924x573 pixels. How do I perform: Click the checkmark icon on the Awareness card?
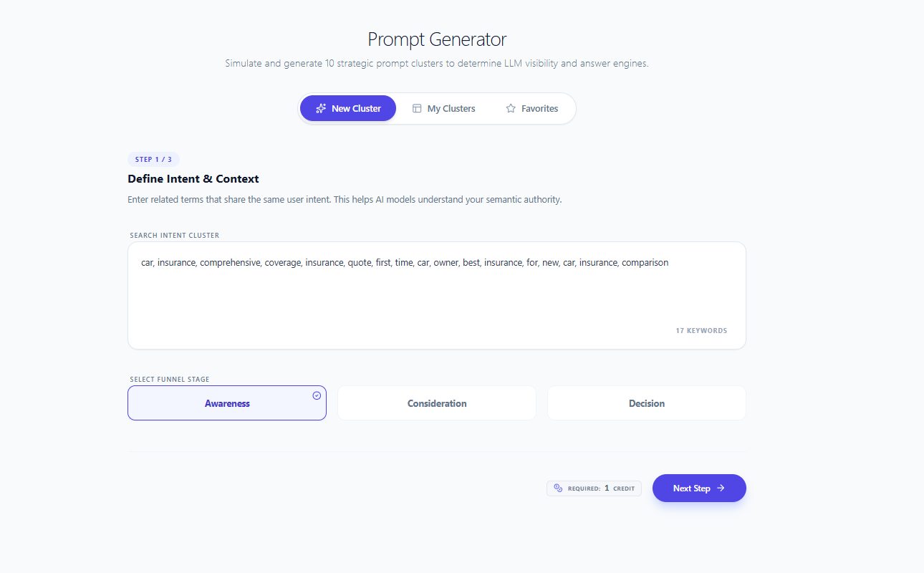pos(316,395)
